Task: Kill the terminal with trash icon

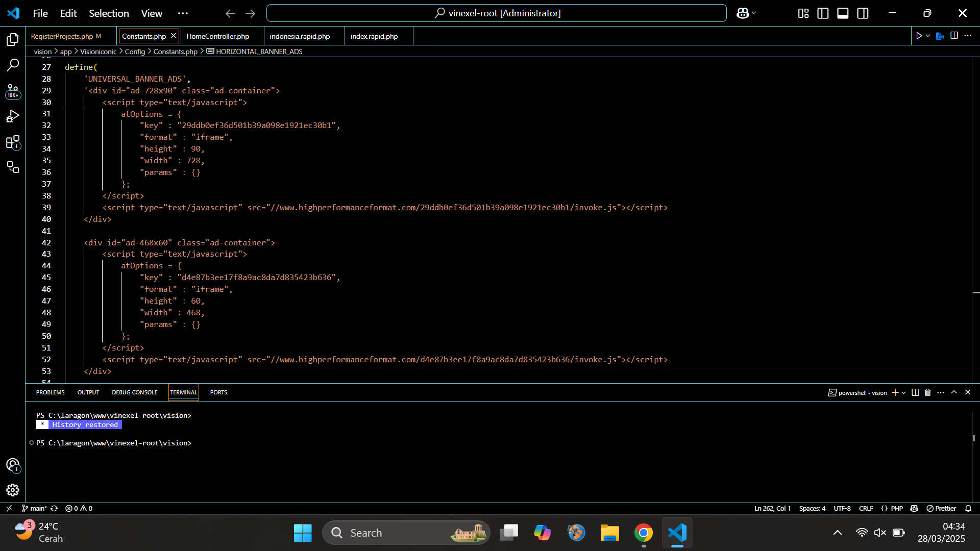Action: click(x=928, y=392)
